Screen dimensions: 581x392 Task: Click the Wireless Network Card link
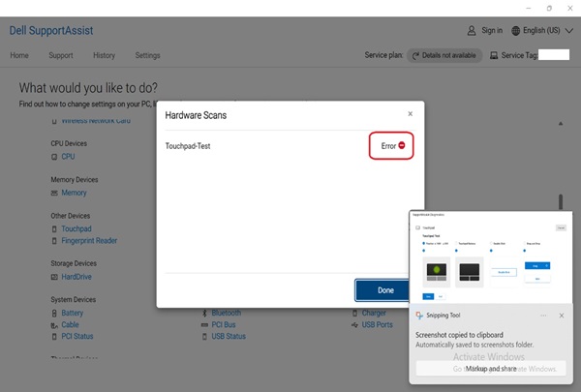(x=96, y=121)
